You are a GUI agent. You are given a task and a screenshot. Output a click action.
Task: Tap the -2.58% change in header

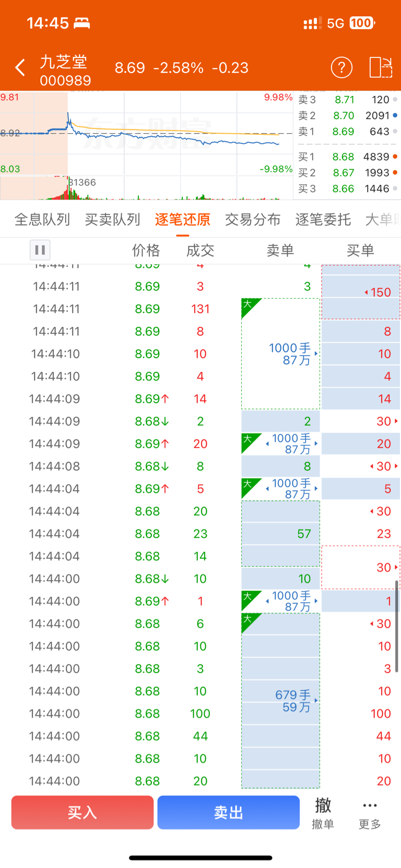(179, 68)
